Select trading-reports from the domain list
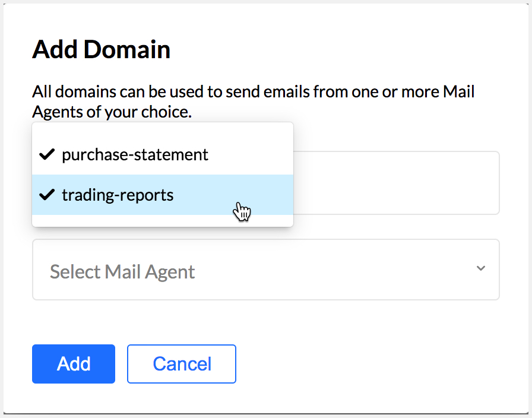The height and width of the screenshot is (418, 532). point(117,194)
